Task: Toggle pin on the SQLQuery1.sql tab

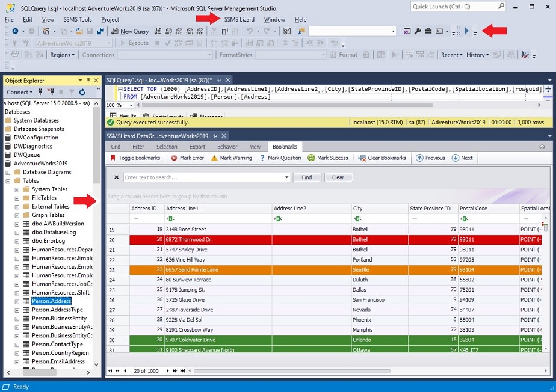Action: pyautogui.click(x=219, y=80)
